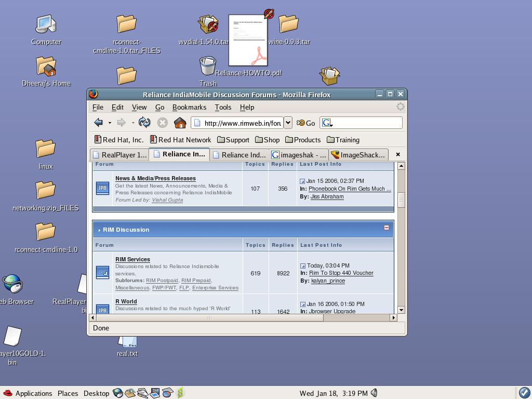Open the Red Hat Network bookmark
The height and width of the screenshot is (399, 532).
[180, 140]
